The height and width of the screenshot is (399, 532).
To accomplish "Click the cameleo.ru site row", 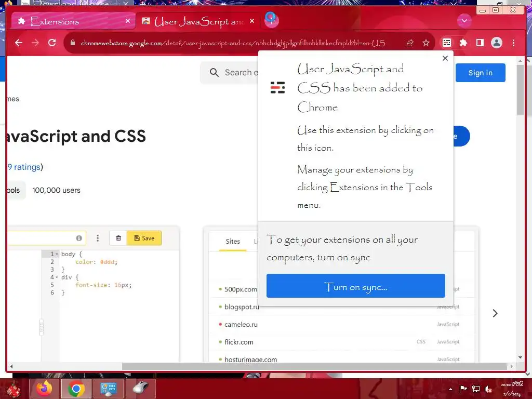I will pyautogui.click(x=341, y=324).
